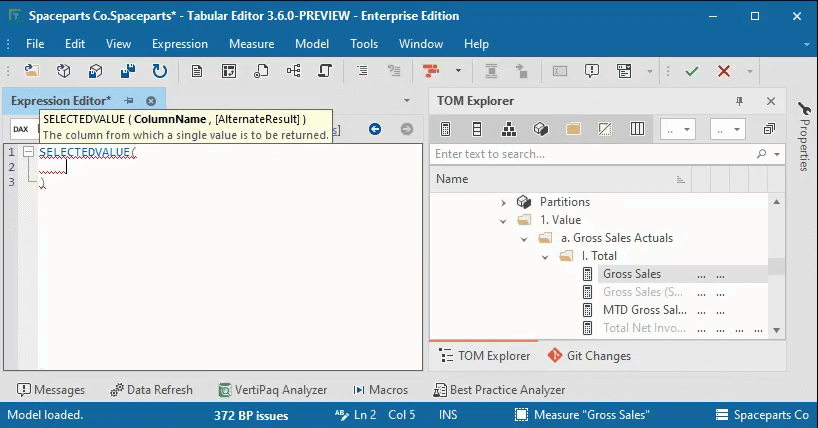This screenshot has height=428, width=818.
Task: Click the orange Format DAX icon
Action: click(431, 70)
